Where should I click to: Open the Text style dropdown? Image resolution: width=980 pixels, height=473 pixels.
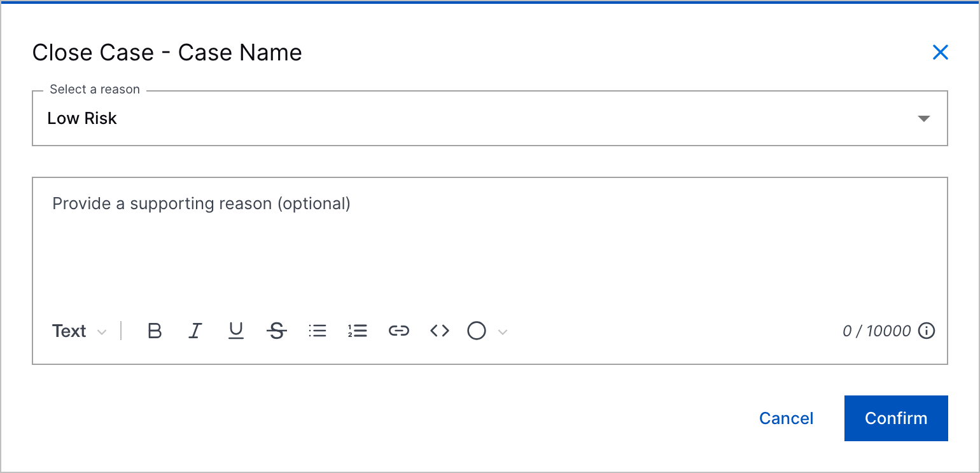point(79,331)
